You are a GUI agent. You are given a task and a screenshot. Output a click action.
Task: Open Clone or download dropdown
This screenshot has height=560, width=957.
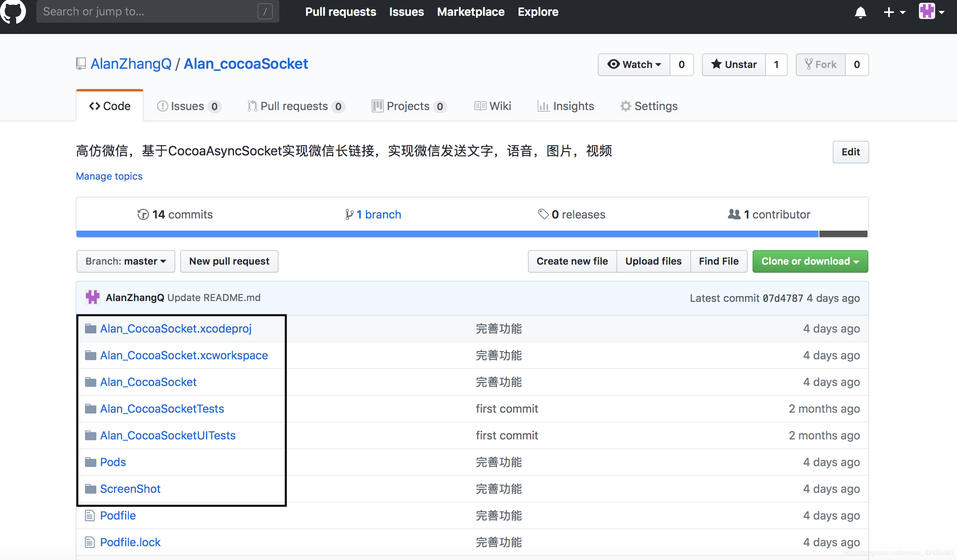click(x=810, y=261)
